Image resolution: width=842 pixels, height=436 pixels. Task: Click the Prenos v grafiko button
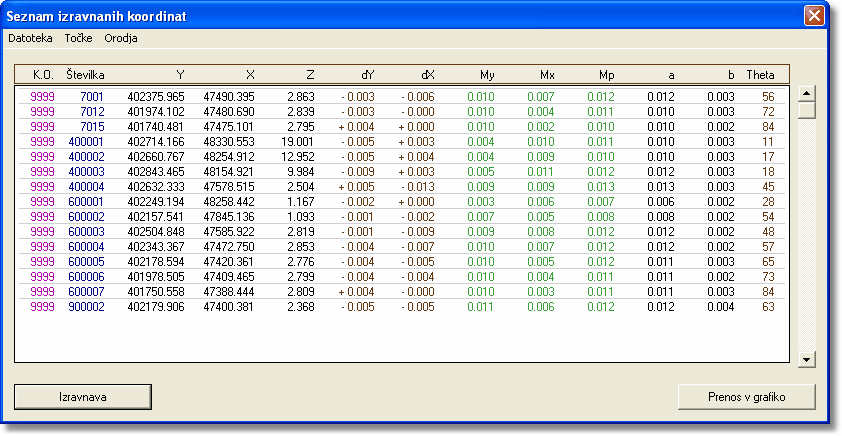point(746,397)
